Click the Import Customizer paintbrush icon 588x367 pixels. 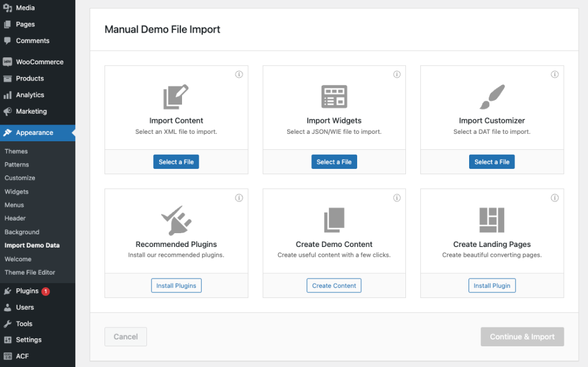tap(492, 96)
